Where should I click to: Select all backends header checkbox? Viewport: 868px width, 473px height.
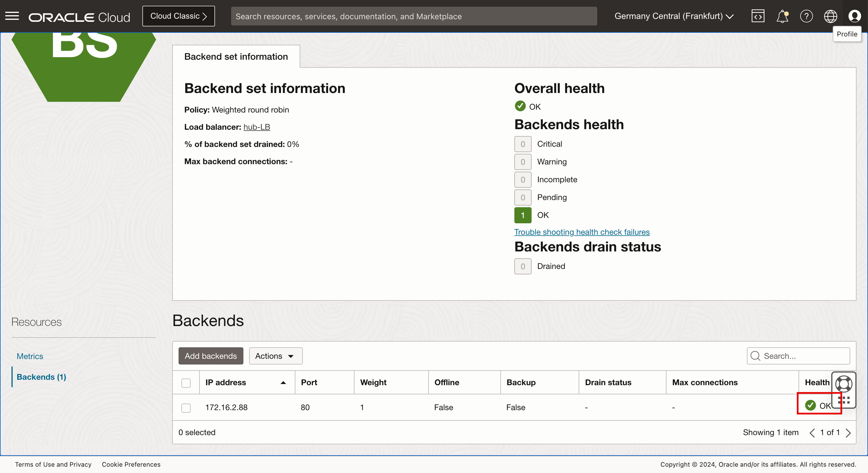click(x=186, y=383)
